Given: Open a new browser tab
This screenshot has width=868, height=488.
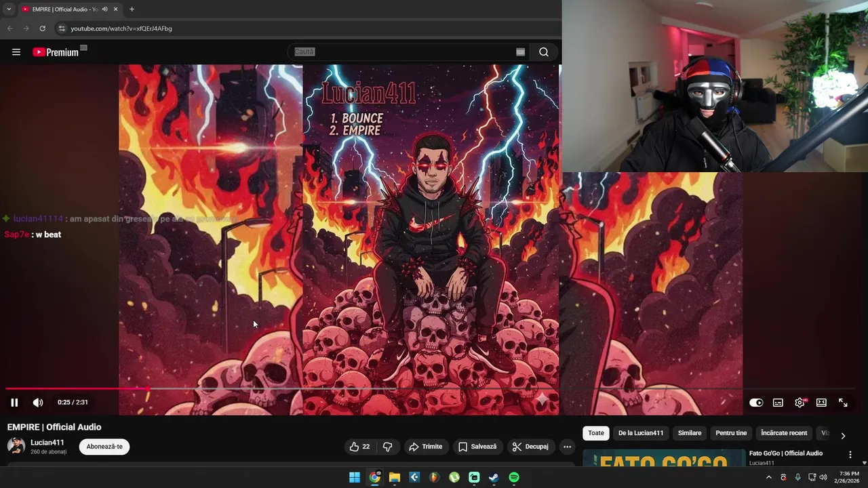Looking at the screenshot, I should [132, 9].
